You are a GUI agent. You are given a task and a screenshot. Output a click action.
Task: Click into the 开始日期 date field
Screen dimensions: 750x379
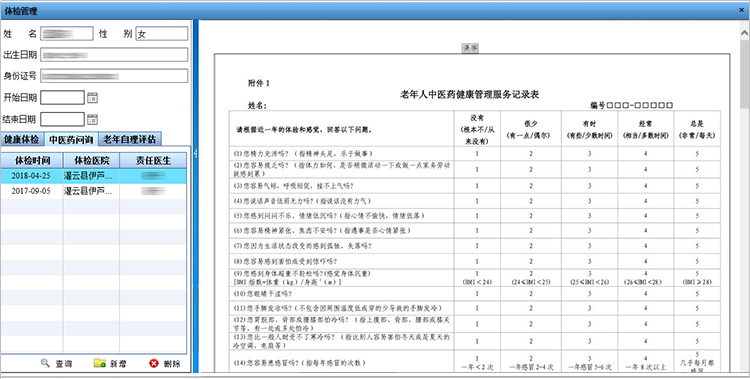(x=63, y=98)
